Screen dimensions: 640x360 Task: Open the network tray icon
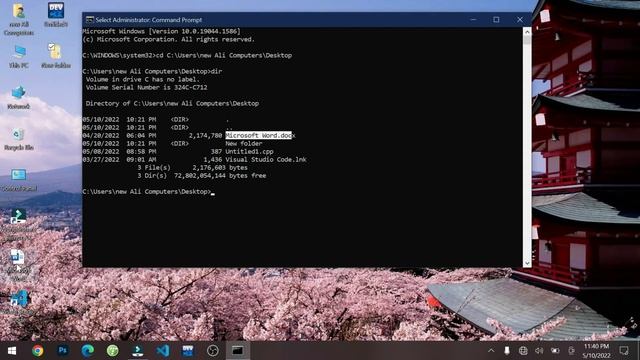pyautogui.click(x=523, y=351)
